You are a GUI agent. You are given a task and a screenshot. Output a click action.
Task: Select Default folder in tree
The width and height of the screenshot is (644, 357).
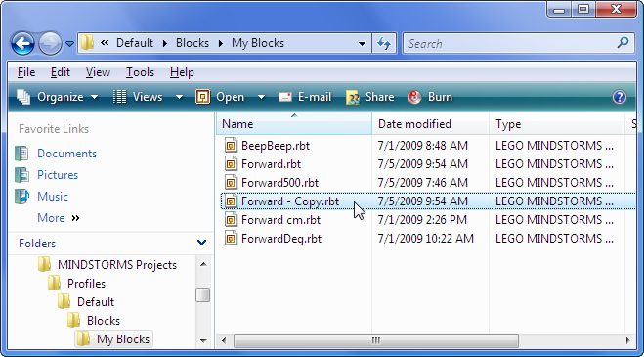coord(96,302)
